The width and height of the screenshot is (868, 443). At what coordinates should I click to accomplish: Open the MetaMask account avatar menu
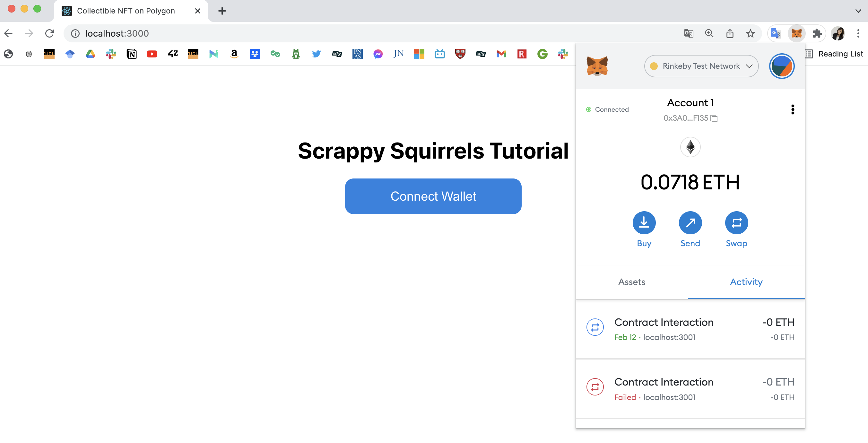(781, 66)
